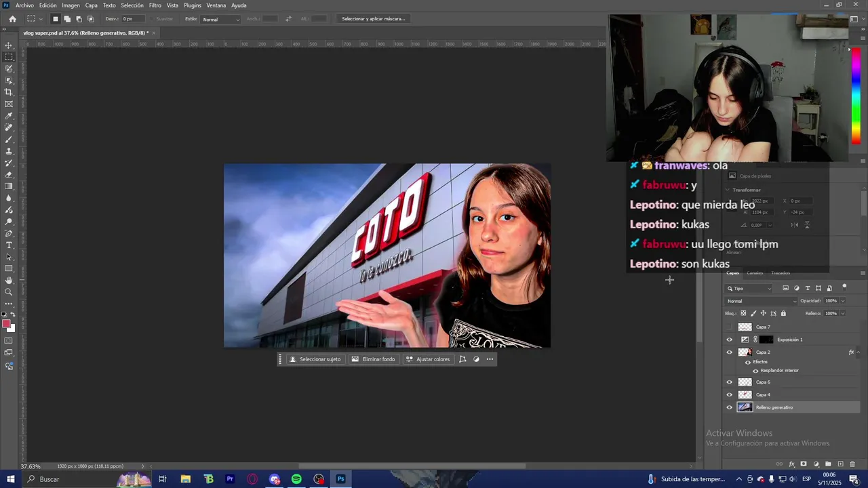Select the Eraser tool
Image resolution: width=868 pixels, height=488 pixels.
click(x=9, y=175)
